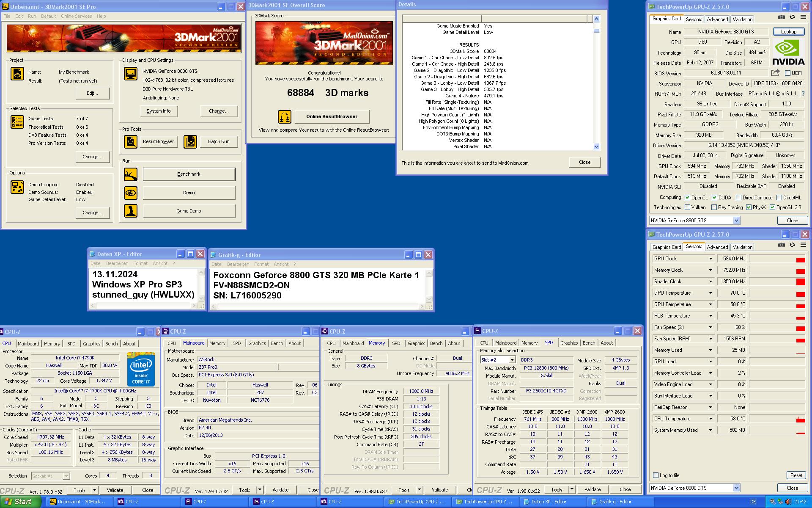This screenshot has height=508, width=812.
Task: Toggle the DirectML checkbox in GPU-Z
Action: coord(779,197)
